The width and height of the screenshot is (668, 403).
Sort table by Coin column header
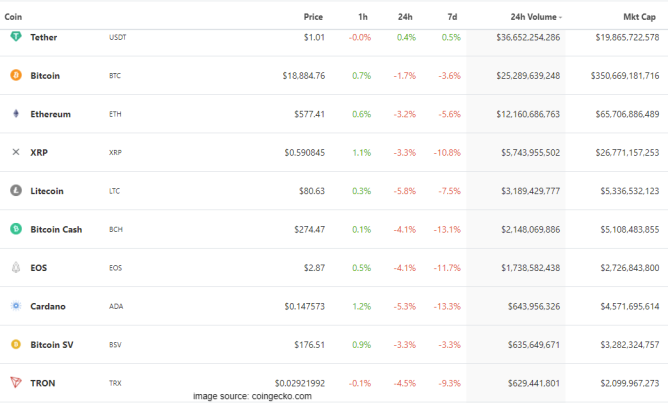(13, 17)
